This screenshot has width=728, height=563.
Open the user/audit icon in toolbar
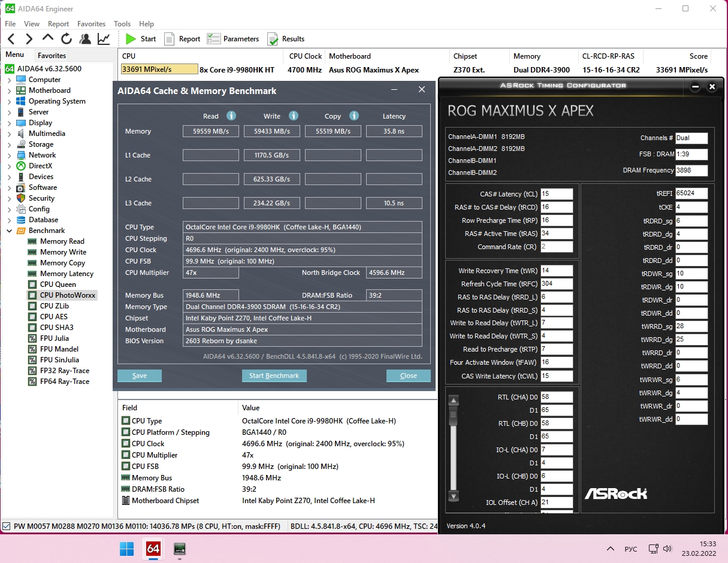85,39
